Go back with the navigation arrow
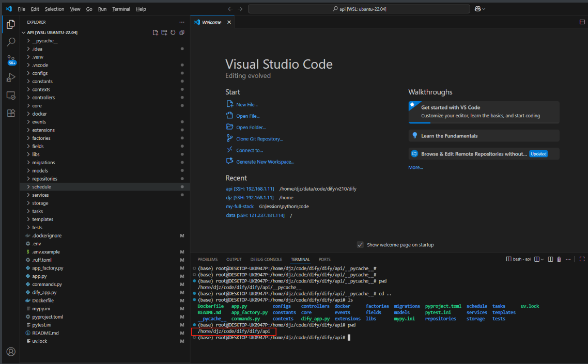Viewport: 588px width, 364px height. pyautogui.click(x=230, y=9)
